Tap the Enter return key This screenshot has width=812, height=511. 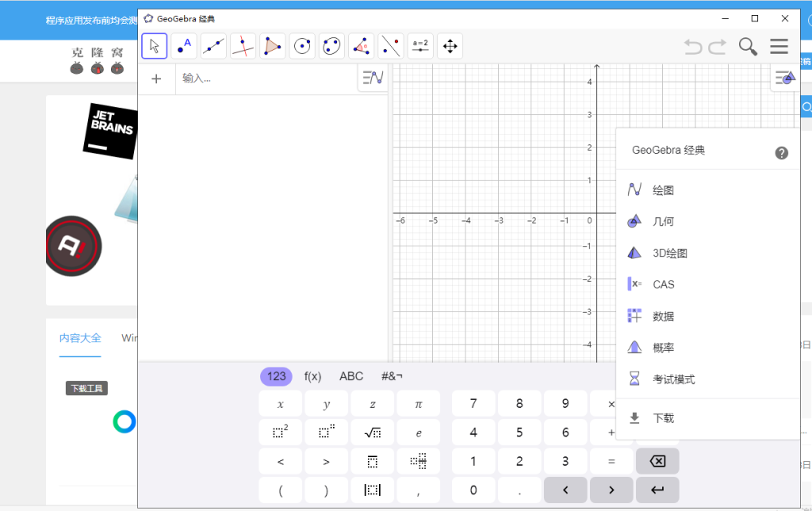[657, 490]
